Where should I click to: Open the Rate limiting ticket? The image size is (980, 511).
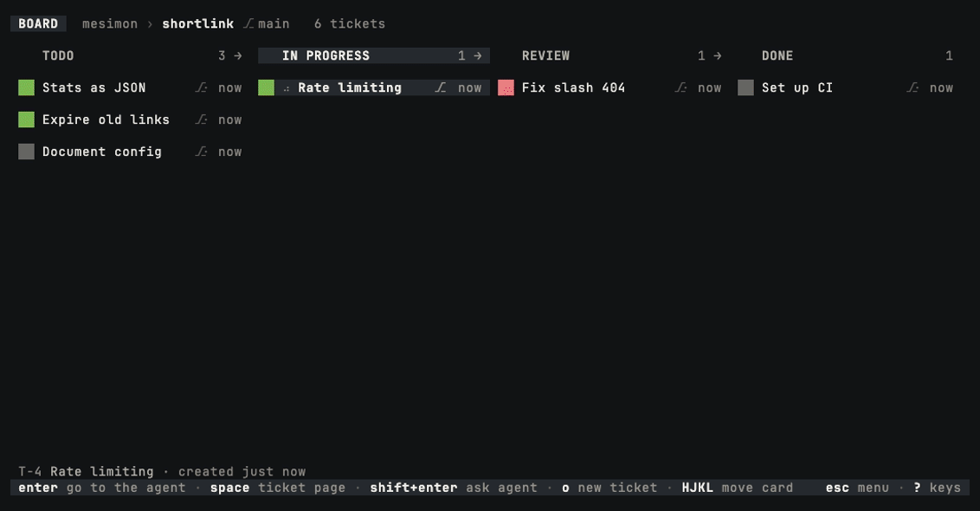point(350,87)
